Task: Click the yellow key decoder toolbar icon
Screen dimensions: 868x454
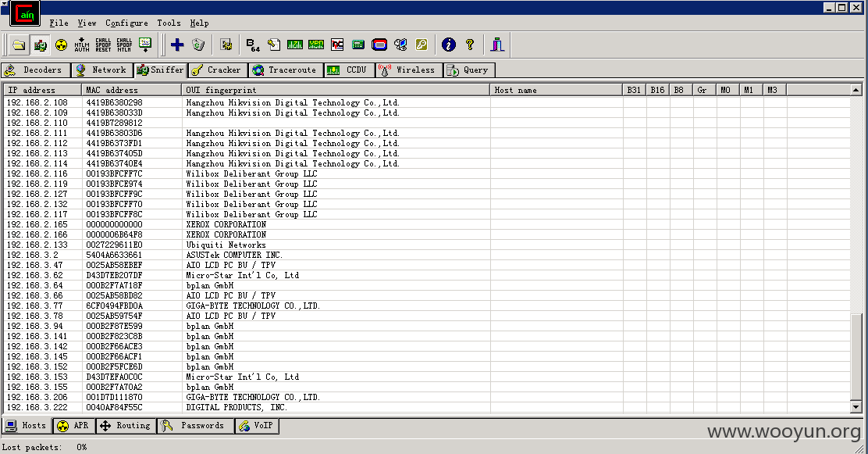Action: point(422,45)
